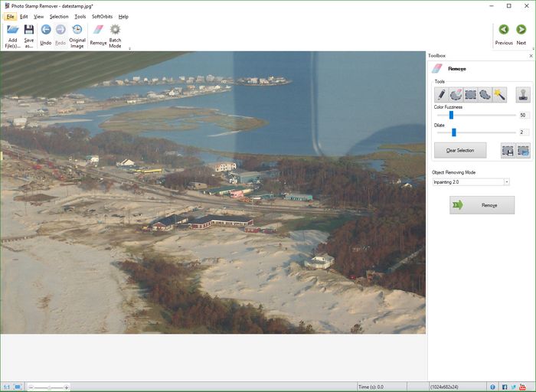Select the Magic Wand tool
Image resolution: width=536 pixels, height=392 pixels.
[x=499, y=94]
